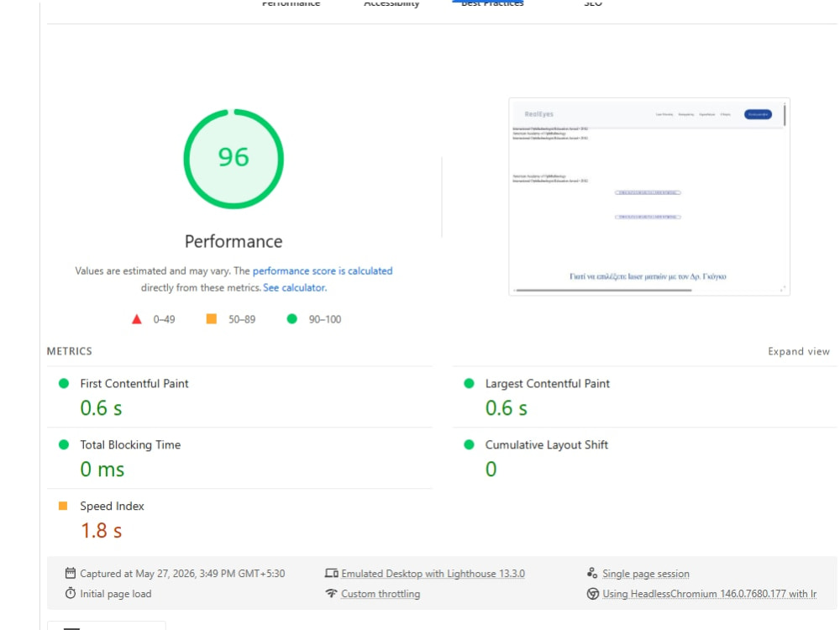The width and height of the screenshot is (840, 630).
Task: Select the First Contentful Paint label
Action: point(134,384)
